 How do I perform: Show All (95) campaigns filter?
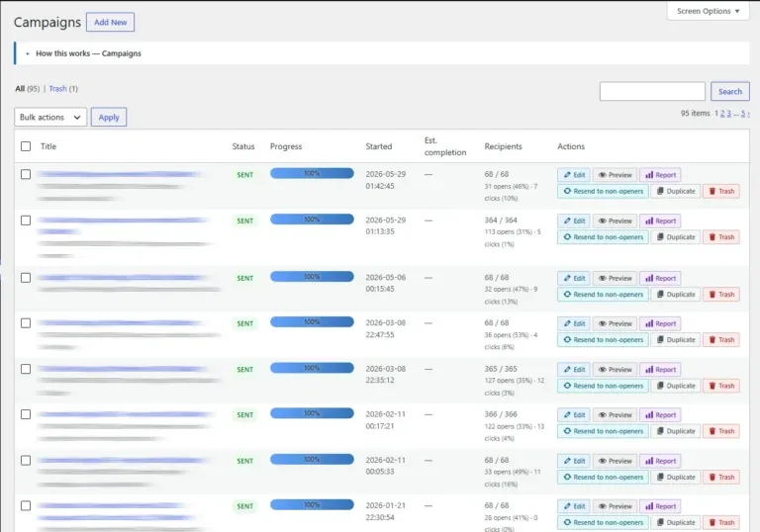tap(27, 89)
